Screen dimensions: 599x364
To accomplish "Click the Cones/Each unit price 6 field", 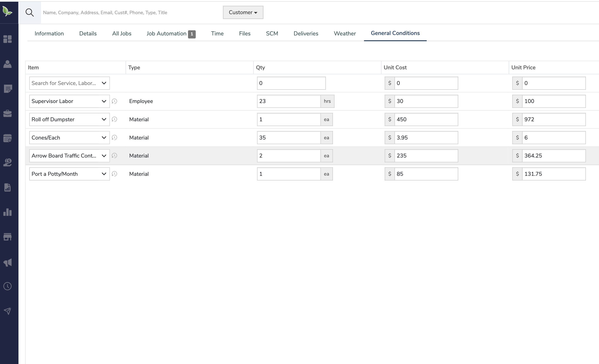I will click(x=554, y=138).
